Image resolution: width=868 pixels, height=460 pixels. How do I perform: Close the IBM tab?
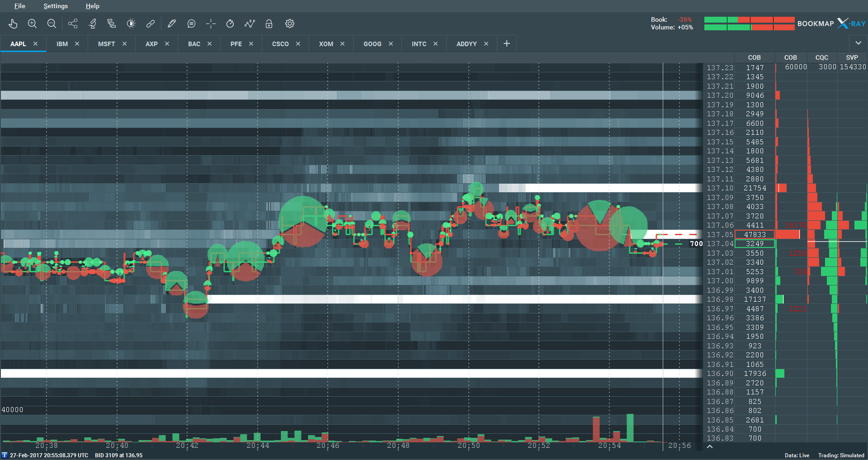pos(77,44)
